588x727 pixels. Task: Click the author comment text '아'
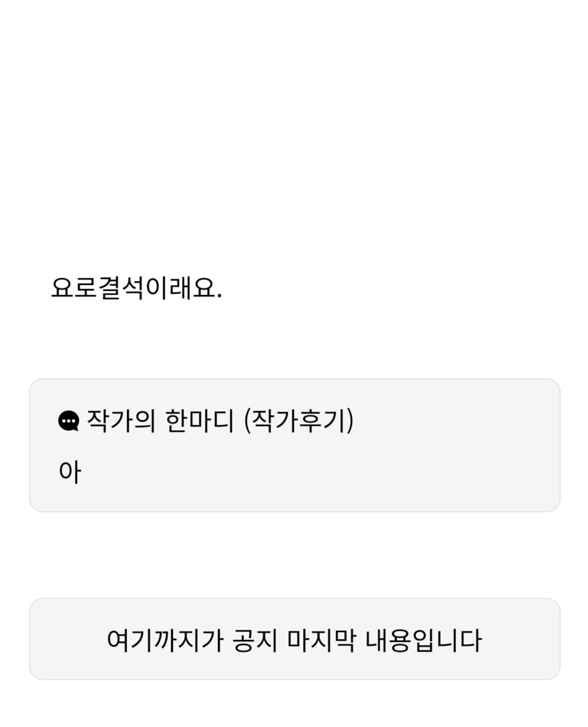coord(69,472)
